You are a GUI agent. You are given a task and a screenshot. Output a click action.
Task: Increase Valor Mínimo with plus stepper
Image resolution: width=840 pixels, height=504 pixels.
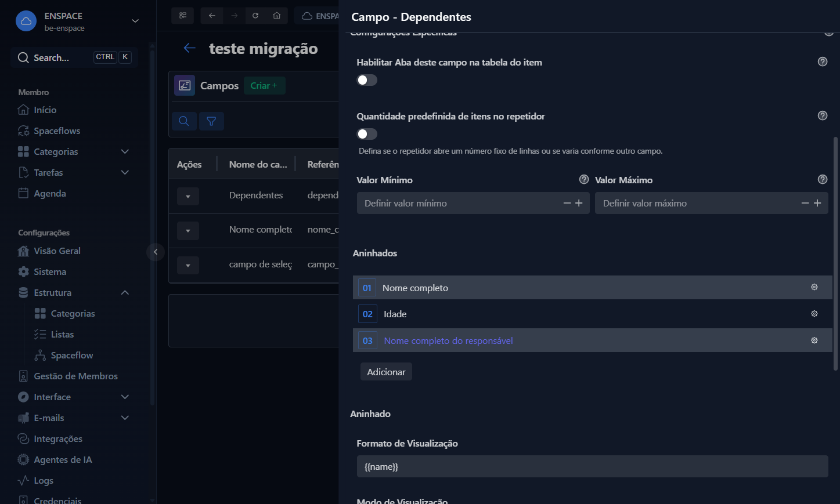click(579, 203)
